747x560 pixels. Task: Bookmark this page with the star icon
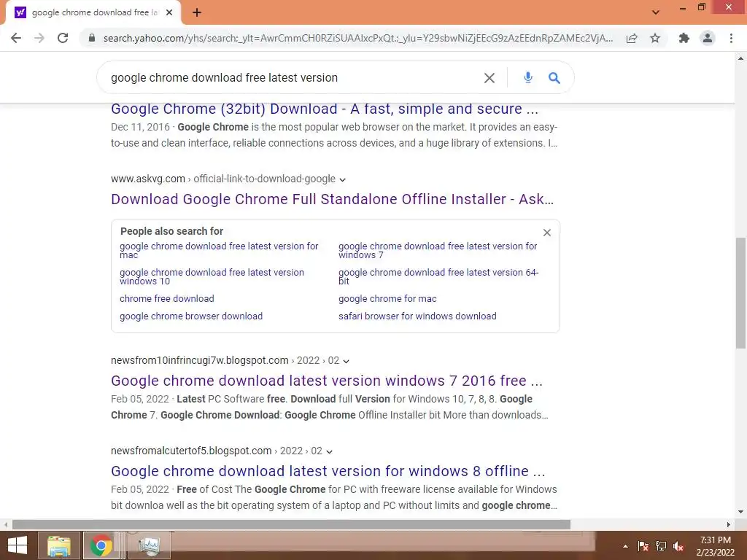tap(655, 38)
